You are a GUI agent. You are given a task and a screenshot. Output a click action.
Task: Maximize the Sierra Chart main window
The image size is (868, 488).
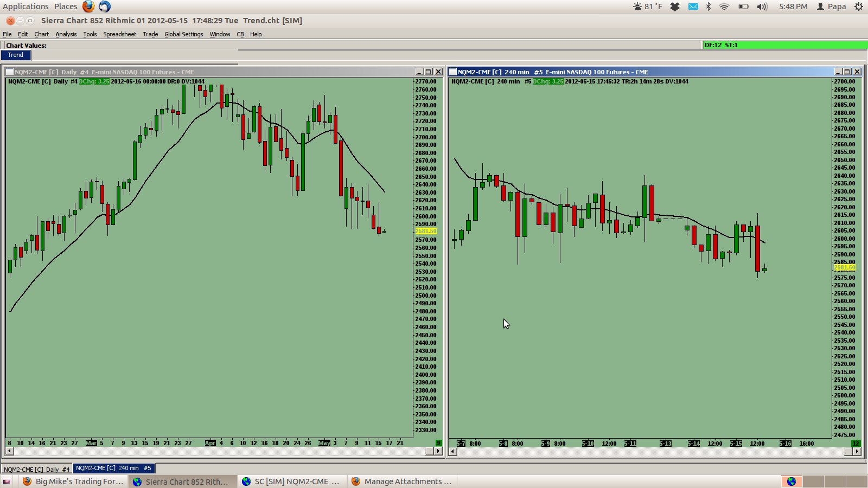point(30,21)
